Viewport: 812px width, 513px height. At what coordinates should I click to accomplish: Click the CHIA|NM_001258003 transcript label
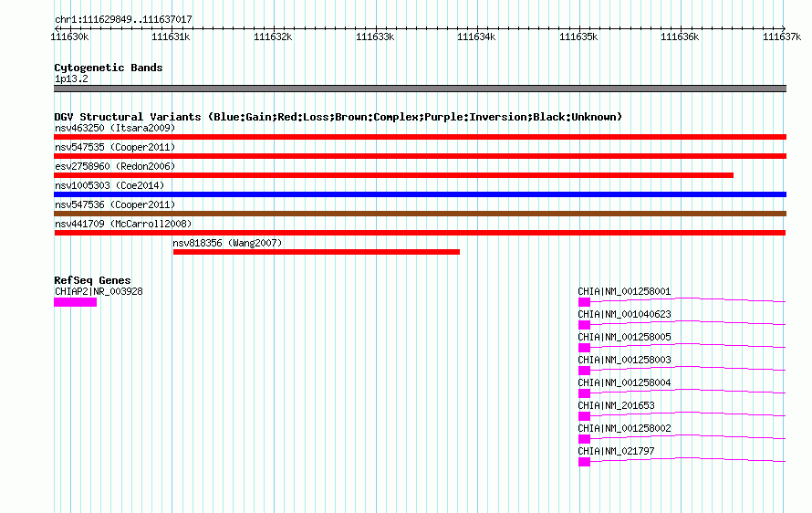tap(624, 360)
